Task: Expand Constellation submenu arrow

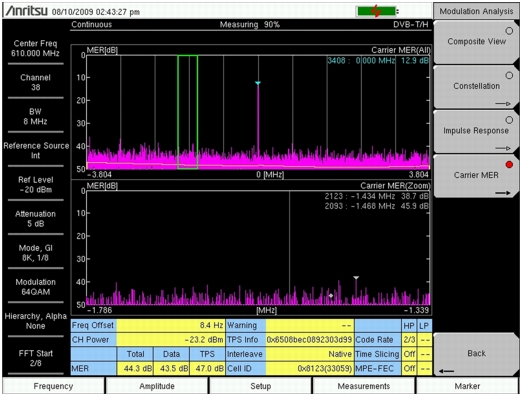Action: (x=503, y=104)
